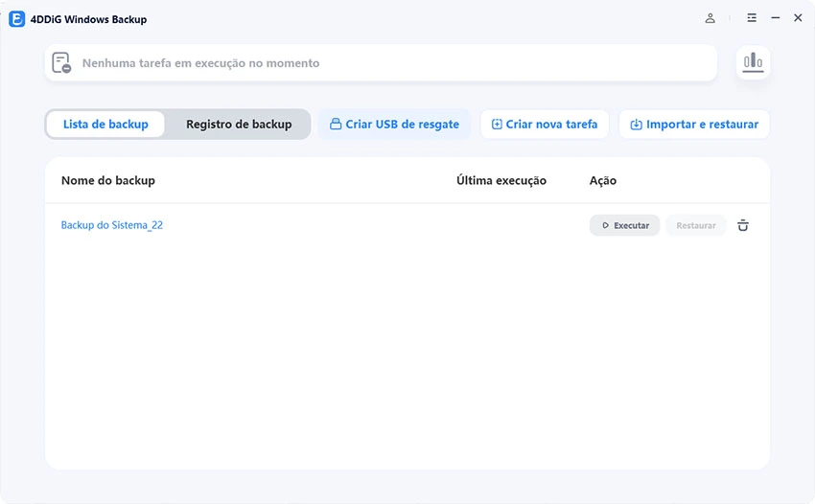815x504 pixels.
Task: Click the 4DDiG app logo icon
Action: click(16, 19)
